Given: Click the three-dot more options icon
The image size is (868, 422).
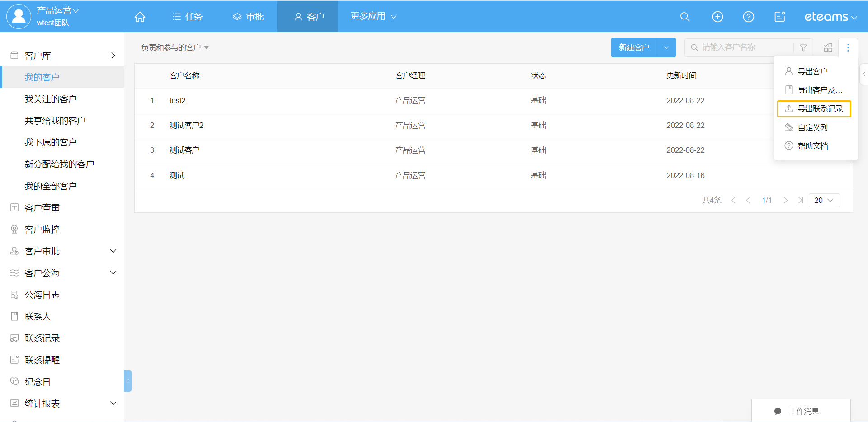Looking at the screenshot, I should [848, 47].
